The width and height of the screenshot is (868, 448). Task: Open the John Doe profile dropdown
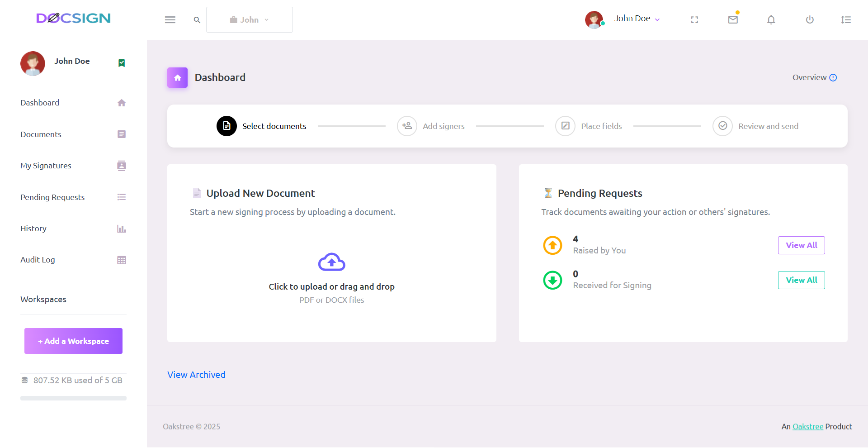(637, 19)
